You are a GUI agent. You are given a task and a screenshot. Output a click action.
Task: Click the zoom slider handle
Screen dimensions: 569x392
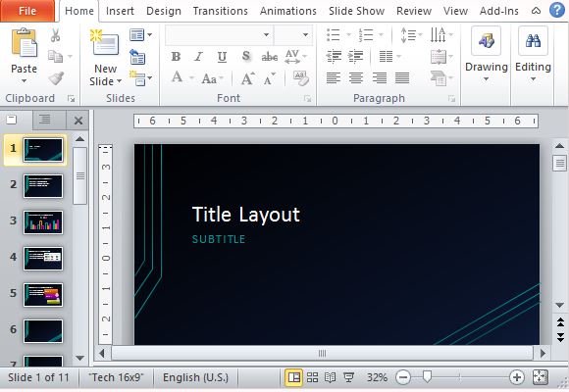coord(427,377)
